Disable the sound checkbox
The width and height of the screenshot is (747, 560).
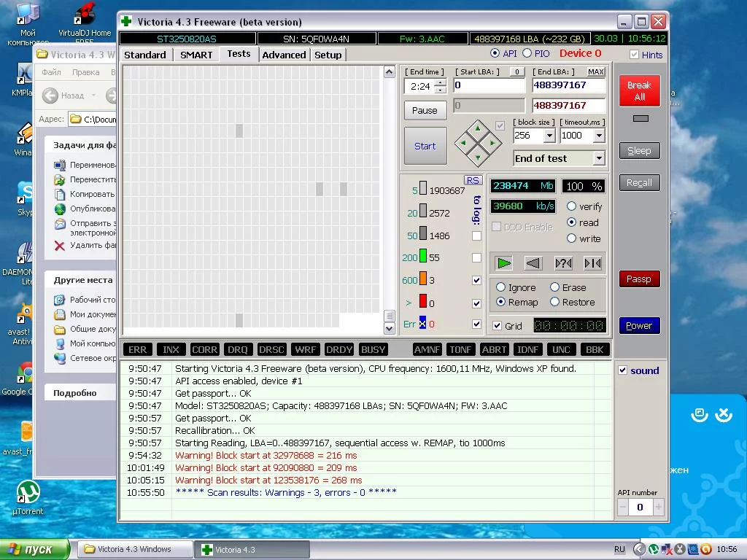pos(623,370)
